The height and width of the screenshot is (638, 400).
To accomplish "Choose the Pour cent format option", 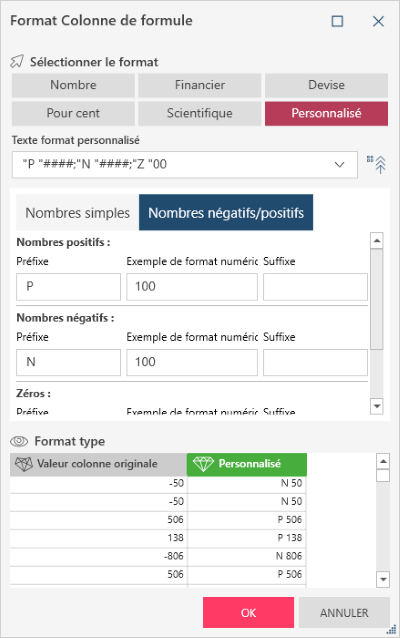I will click(x=73, y=114).
